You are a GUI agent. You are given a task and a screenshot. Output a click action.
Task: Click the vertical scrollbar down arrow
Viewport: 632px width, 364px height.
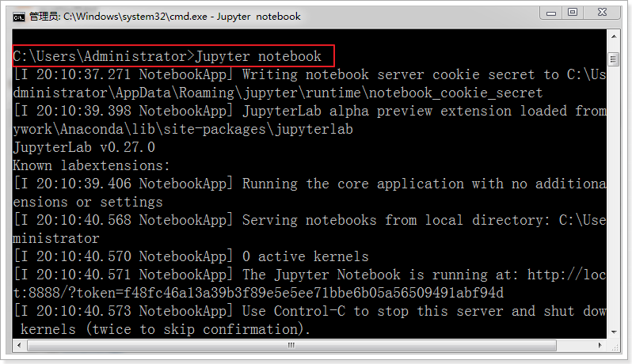tap(614, 332)
